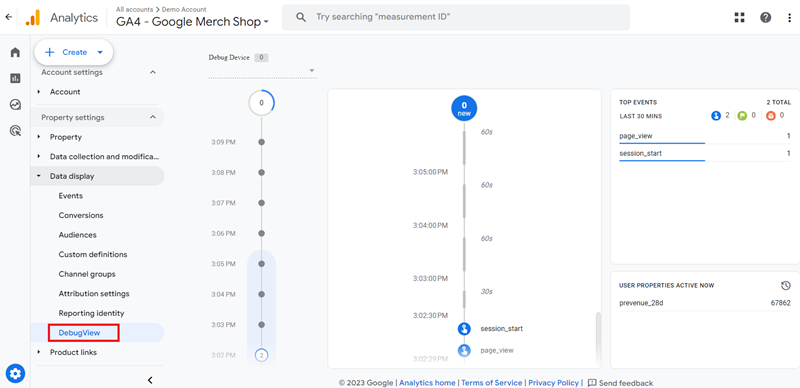Open the Analytics home footer link
The image size is (800, 388).
[x=427, y=382]
